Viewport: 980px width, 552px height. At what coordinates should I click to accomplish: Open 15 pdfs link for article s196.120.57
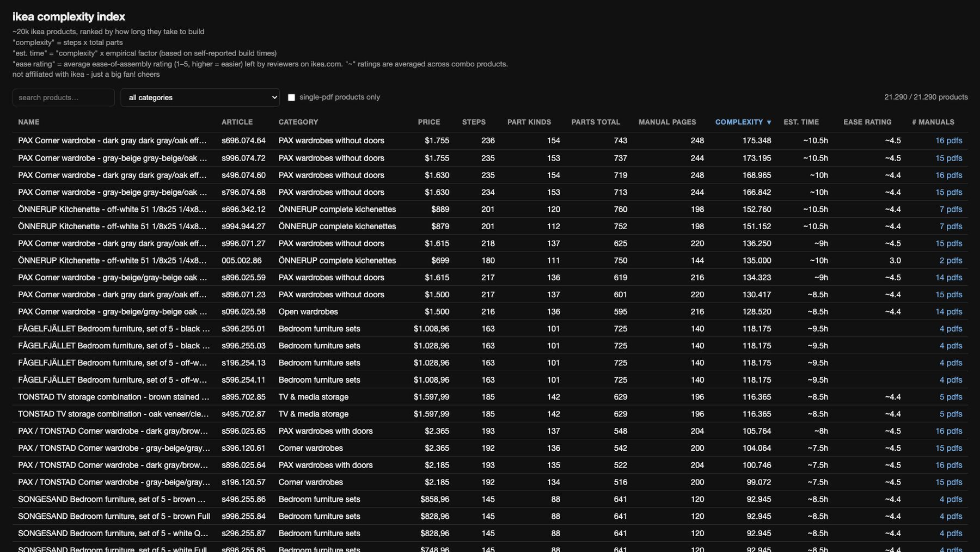click(x=948, y=482)
